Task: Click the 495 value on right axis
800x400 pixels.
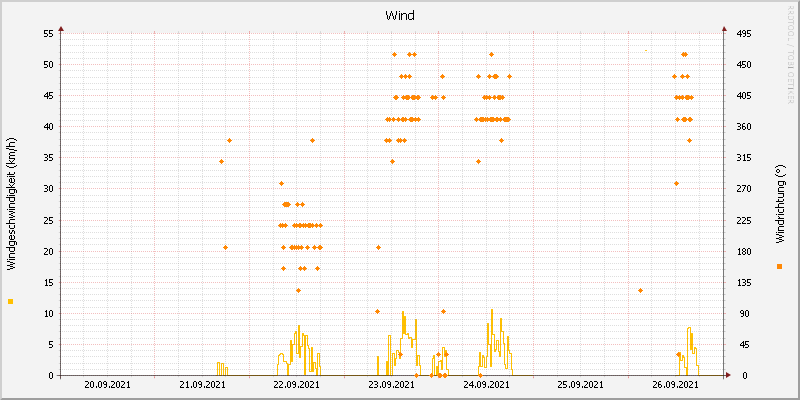Action: pos(743,34)
